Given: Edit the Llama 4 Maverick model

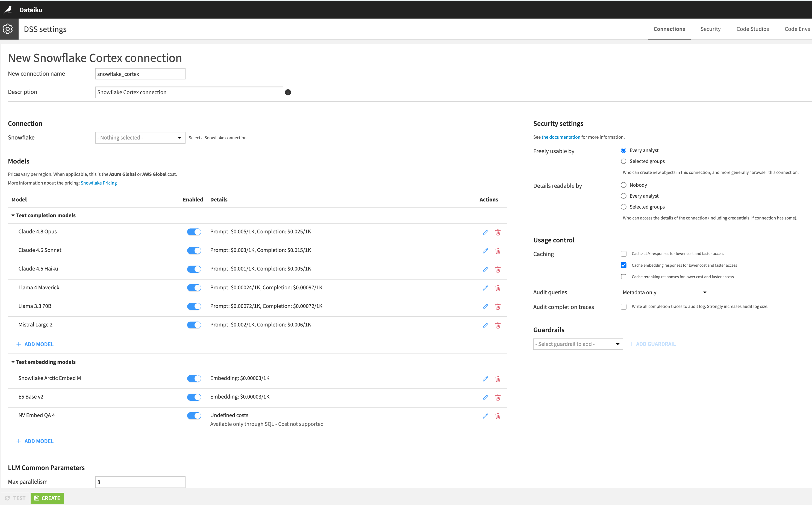Looking at the screenshot, I should click(x=485, y=288).
